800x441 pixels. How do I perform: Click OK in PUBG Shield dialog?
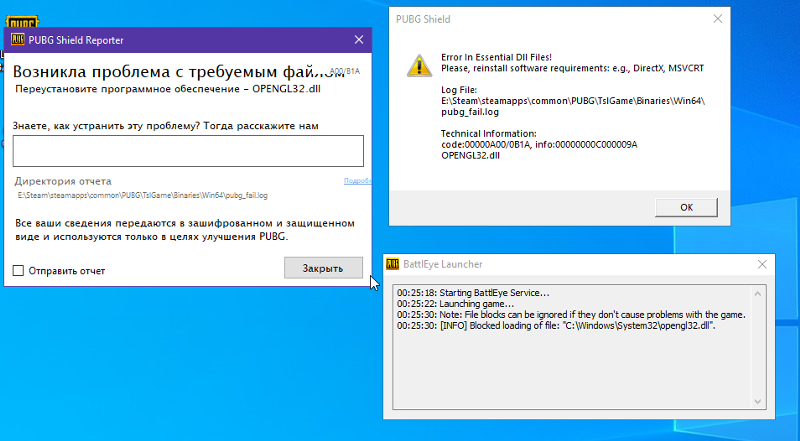pos(686,207)
